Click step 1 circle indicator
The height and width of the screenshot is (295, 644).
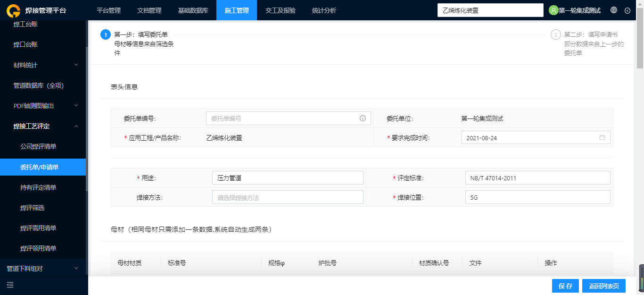[106, 34]
